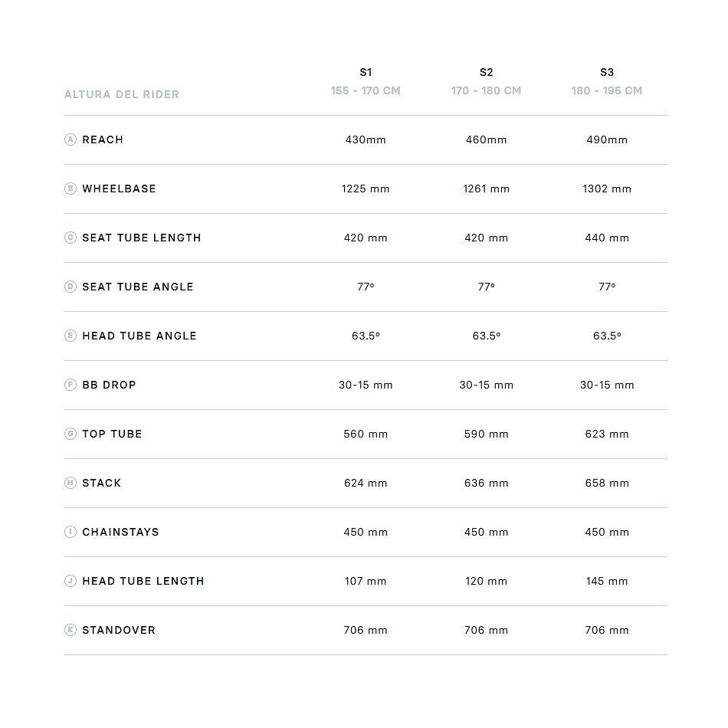The image size is (728, 728).
Task: Click the Altura del Rider label
Action: [x=122, y=94]
